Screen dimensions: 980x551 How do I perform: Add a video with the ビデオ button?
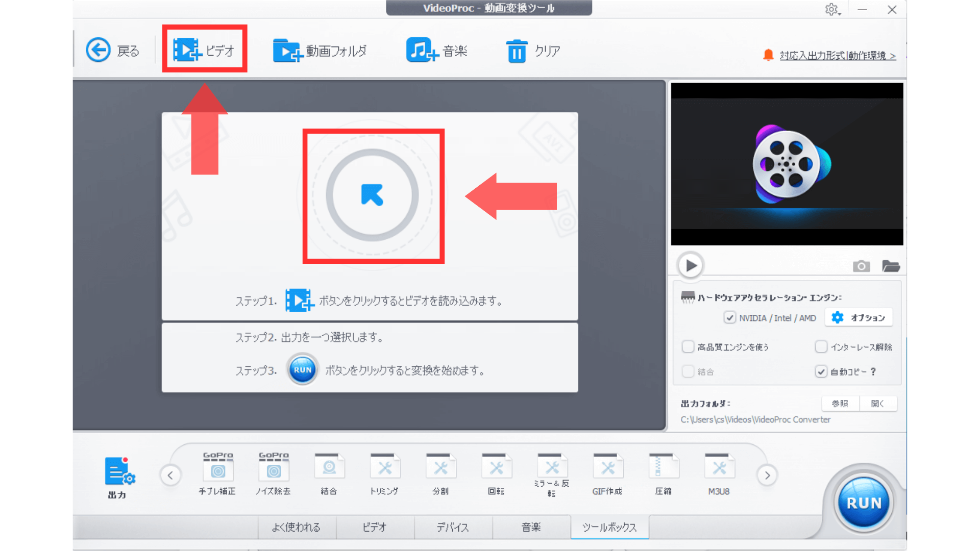204,50
